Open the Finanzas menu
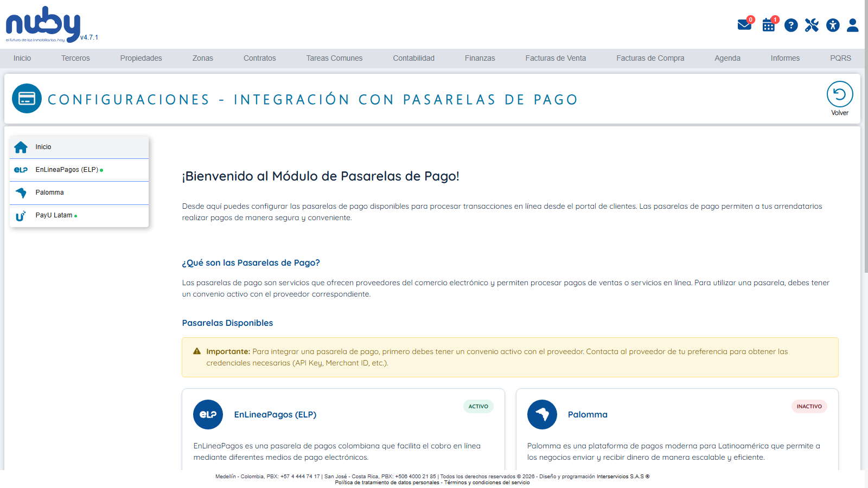This screenshot has width=868, height=488. tap(480, 58)
